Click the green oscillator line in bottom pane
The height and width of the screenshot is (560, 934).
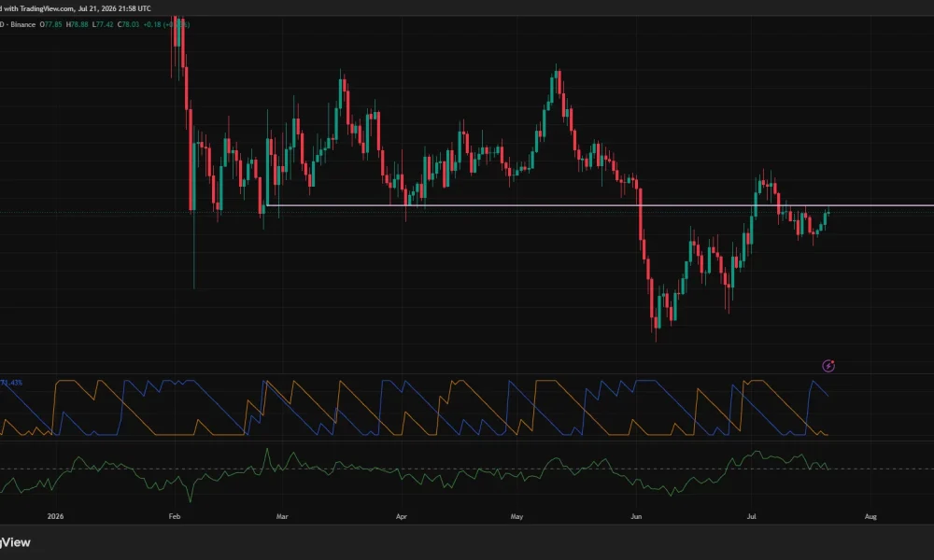(414, 474)
